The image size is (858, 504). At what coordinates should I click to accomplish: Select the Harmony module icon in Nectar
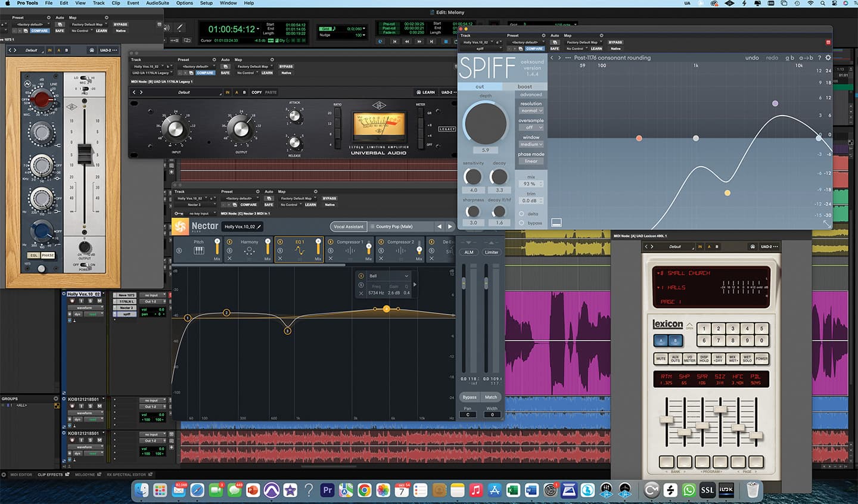click(x=249, y=251)
